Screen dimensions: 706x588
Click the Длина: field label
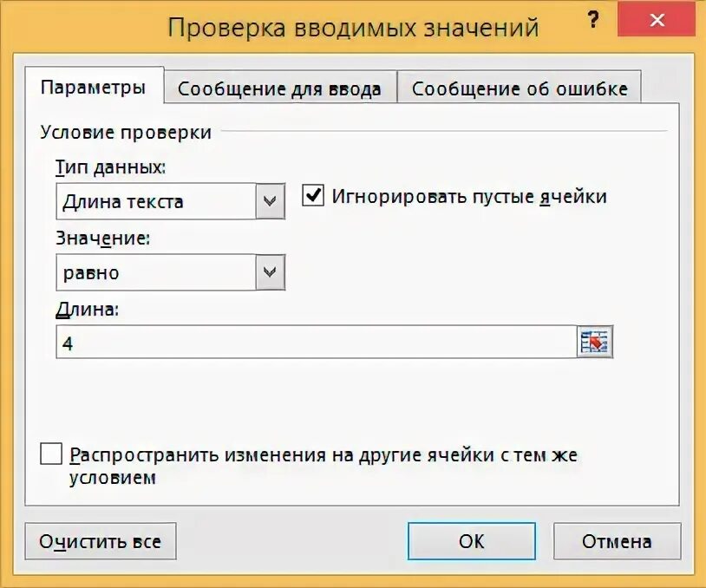[x=88, y=310]
